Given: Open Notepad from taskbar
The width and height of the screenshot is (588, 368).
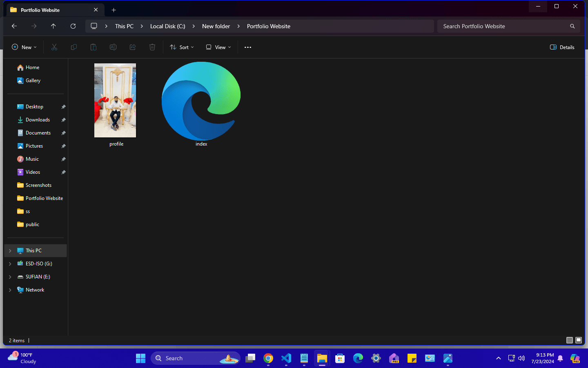Looking at the screenshot, I should click(304, 358).
